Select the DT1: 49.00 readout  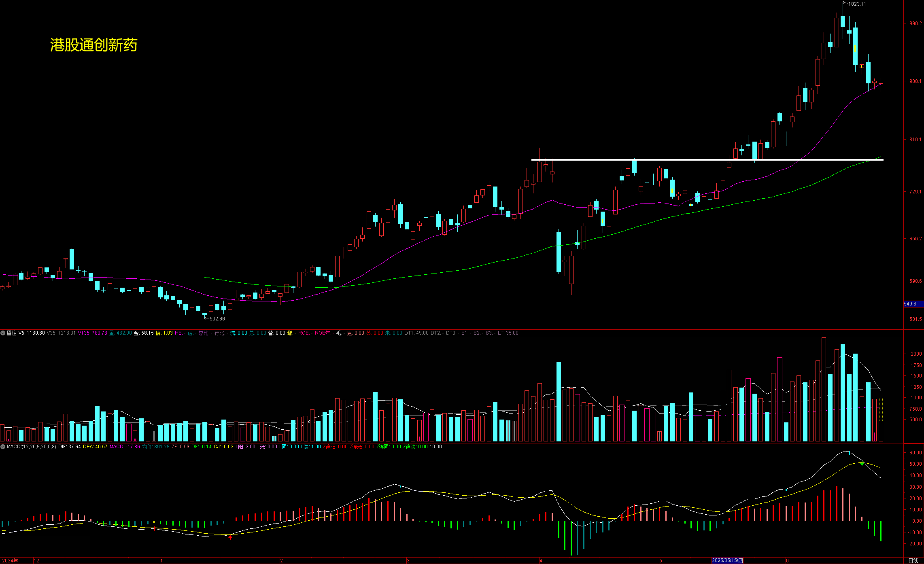[x=416, y=333]
